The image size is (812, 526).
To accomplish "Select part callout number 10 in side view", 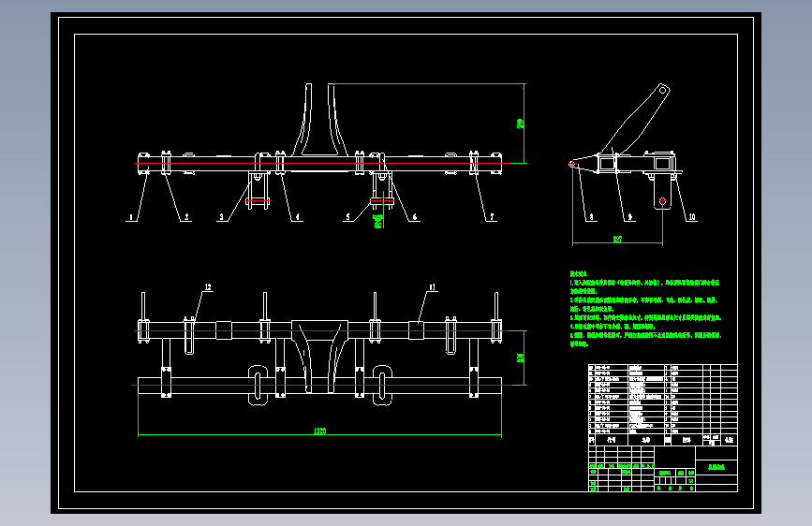I will click(x=692, y=217).
